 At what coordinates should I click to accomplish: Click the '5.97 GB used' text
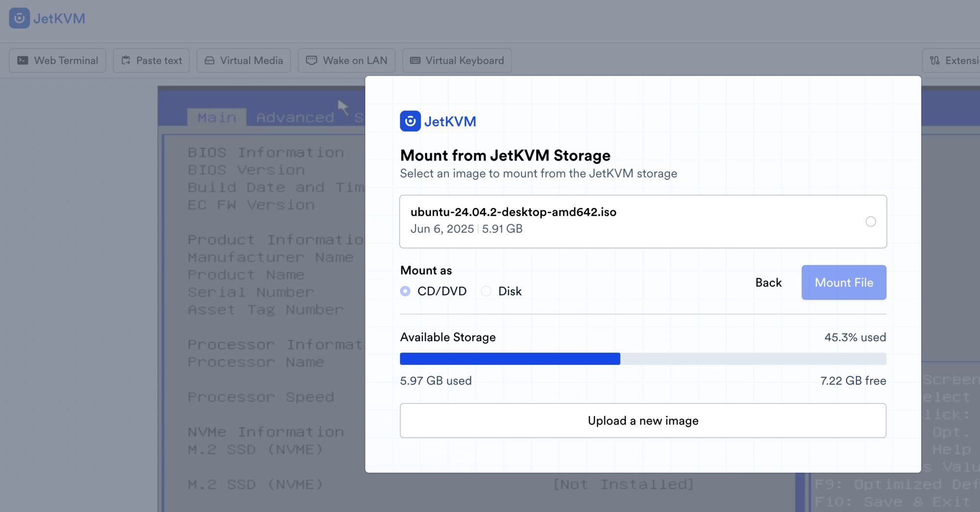click(436, 381)
